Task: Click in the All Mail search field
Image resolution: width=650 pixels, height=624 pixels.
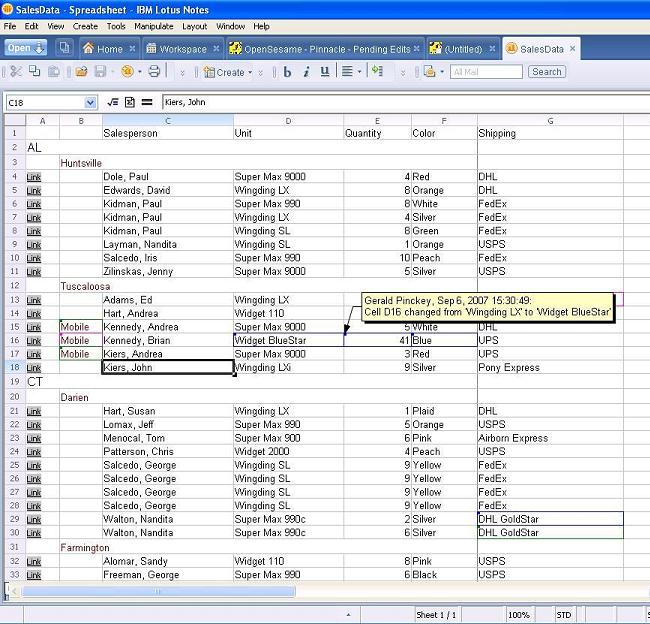Action: pos(485,72)
